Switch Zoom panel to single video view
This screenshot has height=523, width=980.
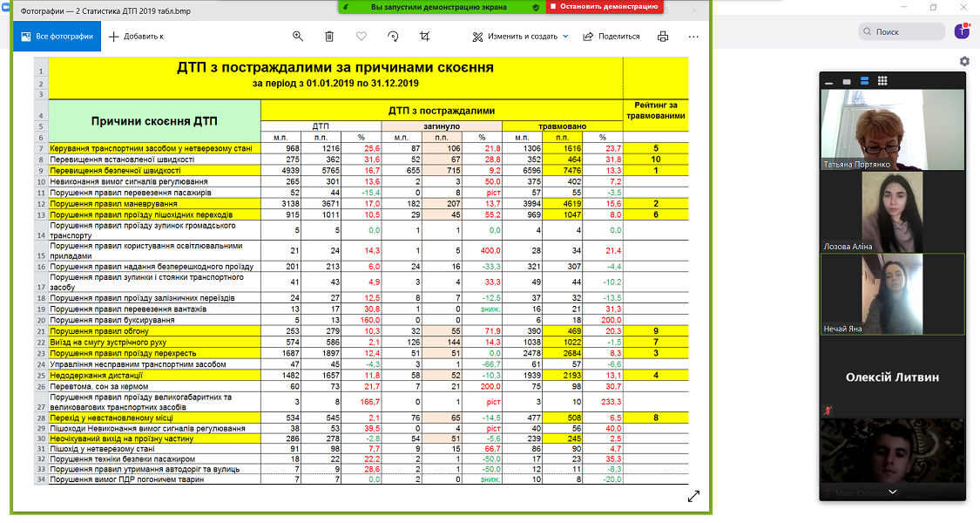pos(846,81)
